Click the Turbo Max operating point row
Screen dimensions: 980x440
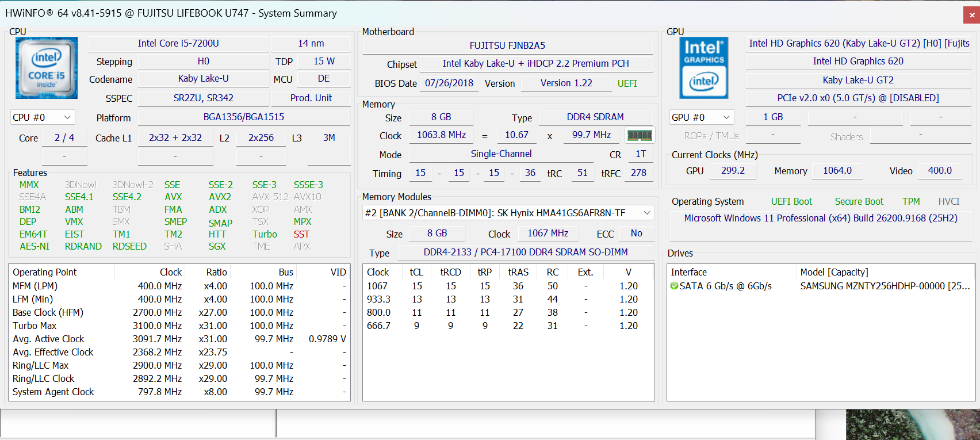(x=179, y=326)
